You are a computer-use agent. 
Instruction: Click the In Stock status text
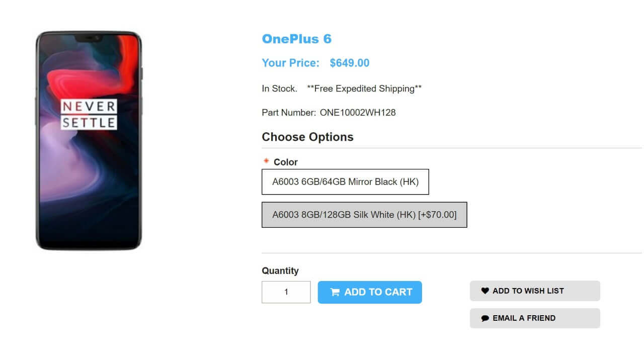point(279,88)
